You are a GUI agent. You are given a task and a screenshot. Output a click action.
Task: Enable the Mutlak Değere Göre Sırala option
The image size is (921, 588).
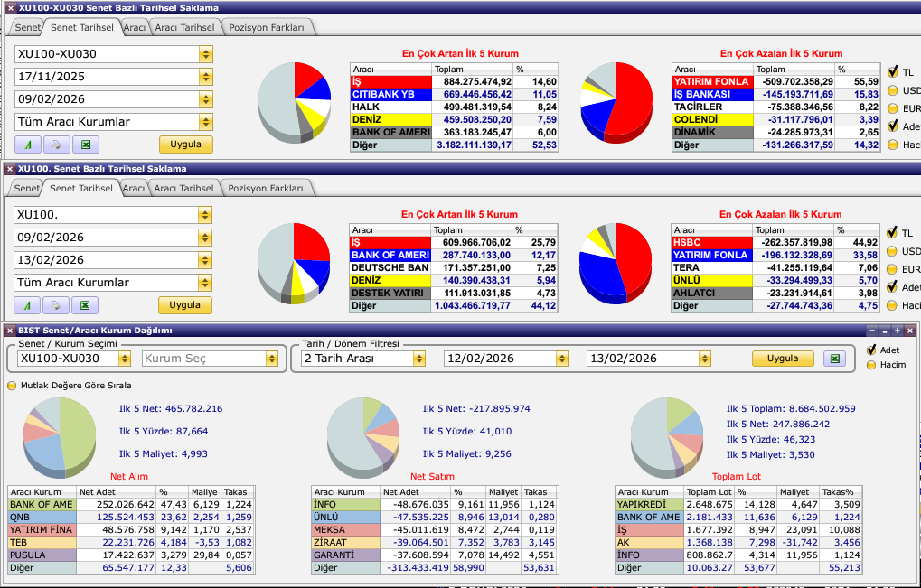(13, 385)
